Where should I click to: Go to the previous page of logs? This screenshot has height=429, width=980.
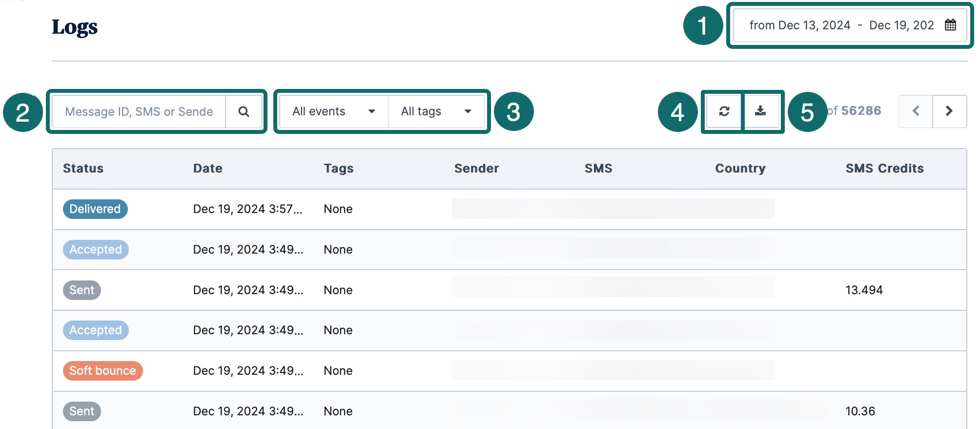click(x=916, y=111)
